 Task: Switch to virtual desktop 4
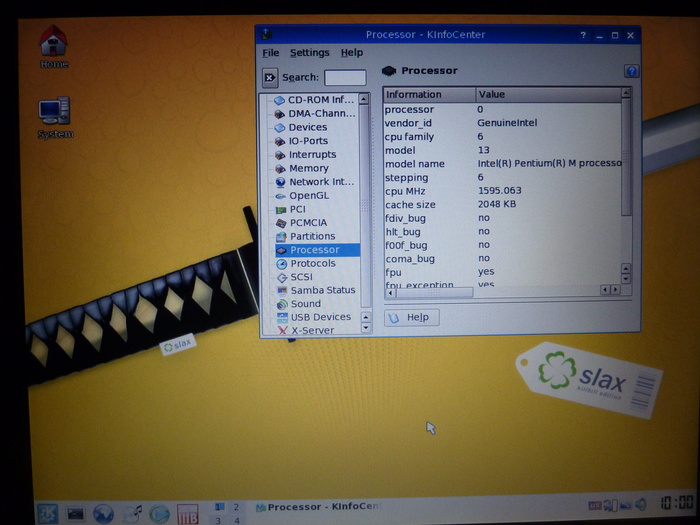point(236,520)
